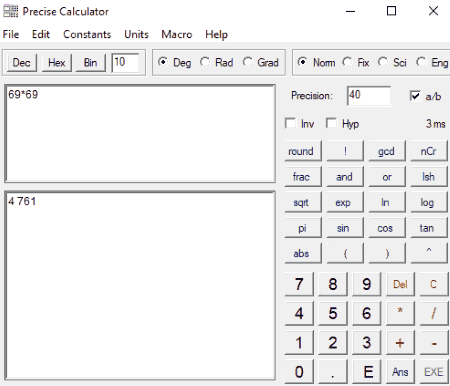Click digit 0 on keypad

pyautogui.click(x=299, y=372)
